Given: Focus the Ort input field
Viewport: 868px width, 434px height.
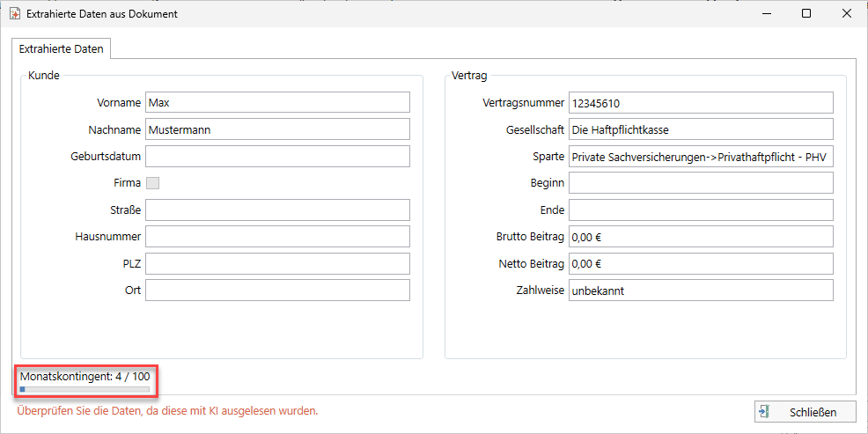Looking at the screenshot, I should [277, 291].
